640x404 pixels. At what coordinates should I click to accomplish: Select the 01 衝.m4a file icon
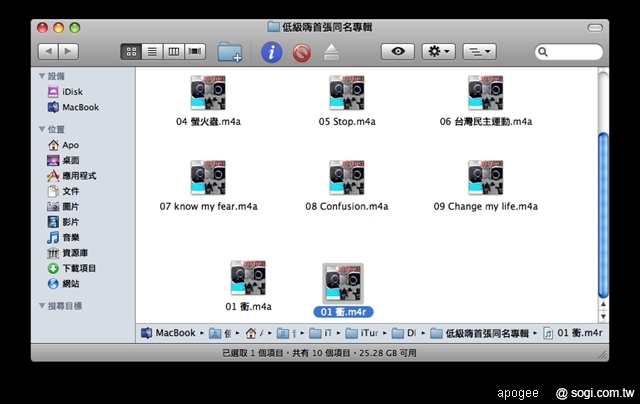(248, 278)
